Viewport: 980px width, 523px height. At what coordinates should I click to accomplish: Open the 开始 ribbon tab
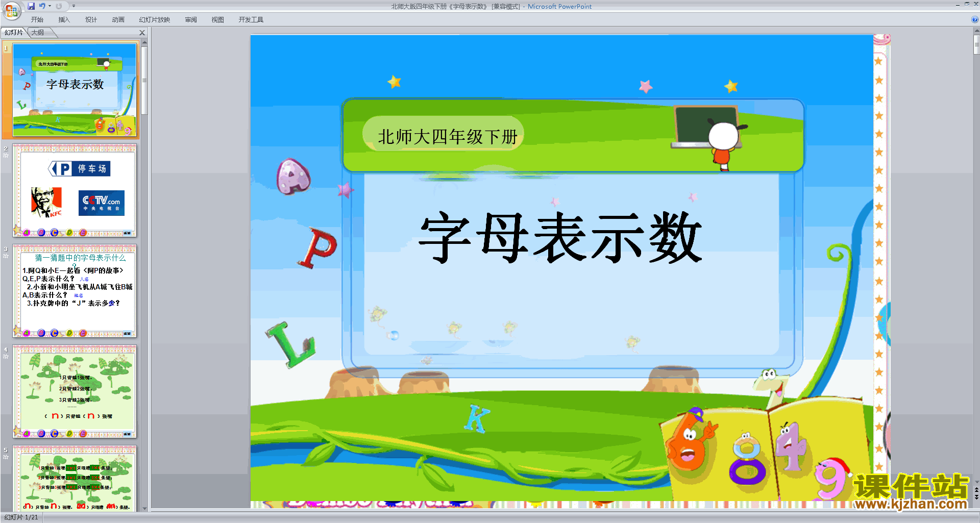[x=37, y=20]
